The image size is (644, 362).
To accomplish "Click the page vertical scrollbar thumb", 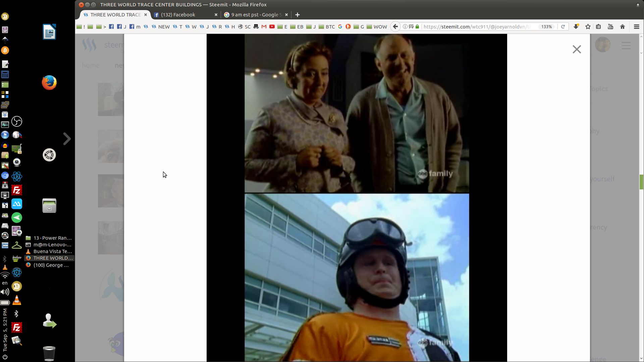I will point(641,182).
